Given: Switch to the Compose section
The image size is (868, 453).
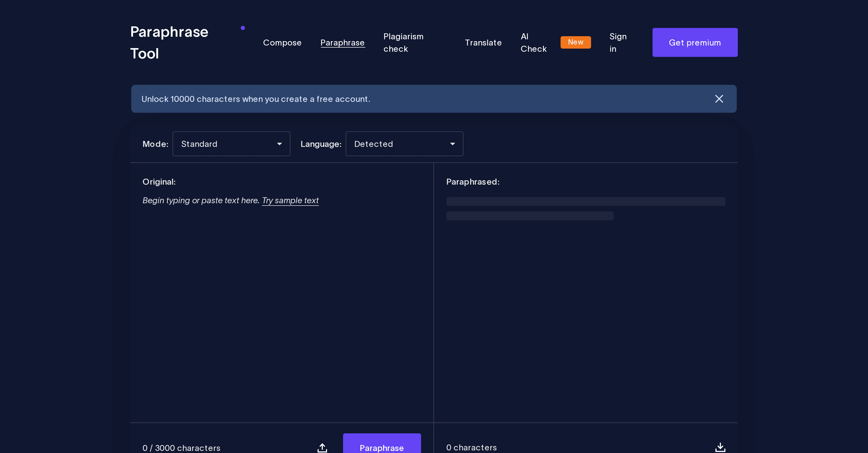Looking at the screenshot, I should tap(282, 42).
